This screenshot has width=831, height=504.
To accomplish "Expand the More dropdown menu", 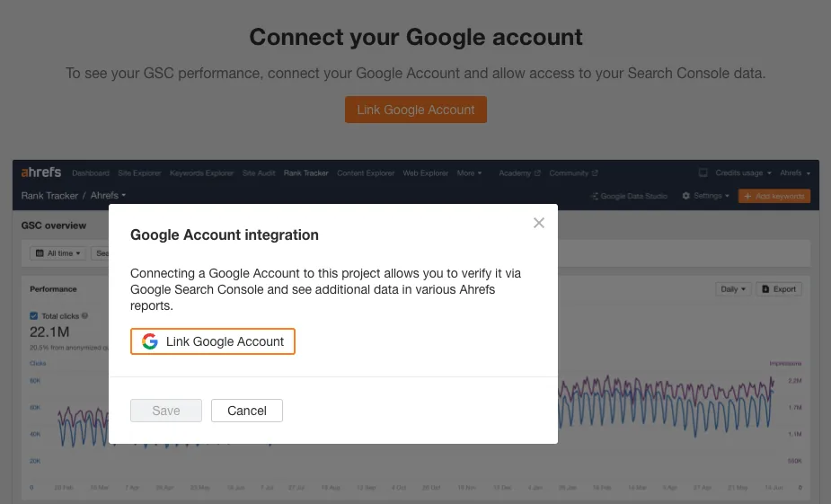I will point(470,173).
